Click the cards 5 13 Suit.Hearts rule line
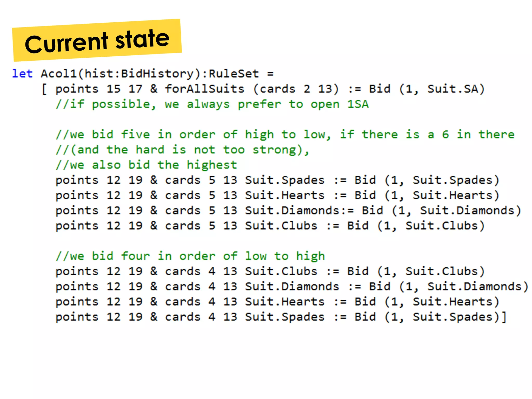Viewport: 532px width, 399px height. [277, 195]
